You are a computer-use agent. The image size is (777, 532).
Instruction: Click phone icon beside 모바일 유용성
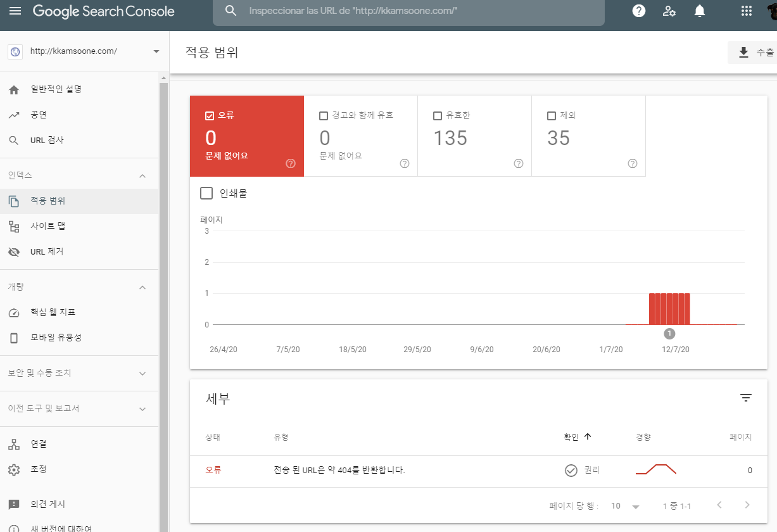(14, 338)
